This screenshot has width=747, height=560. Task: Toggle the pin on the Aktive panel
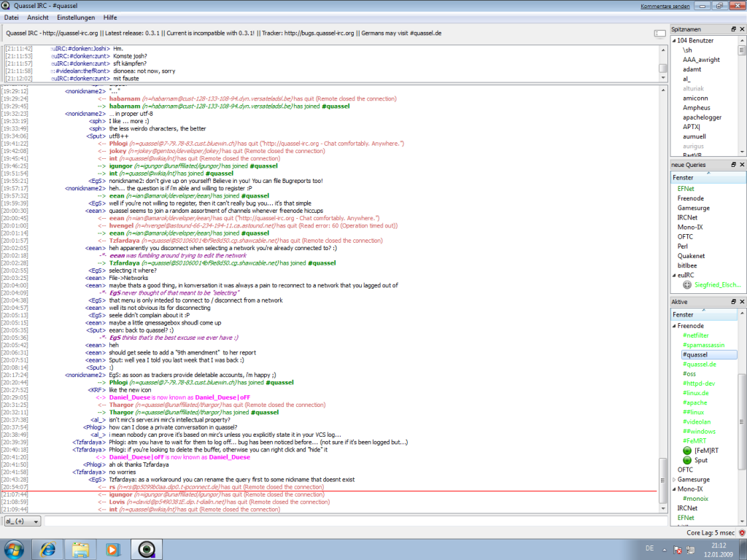[x=732, y=301]
